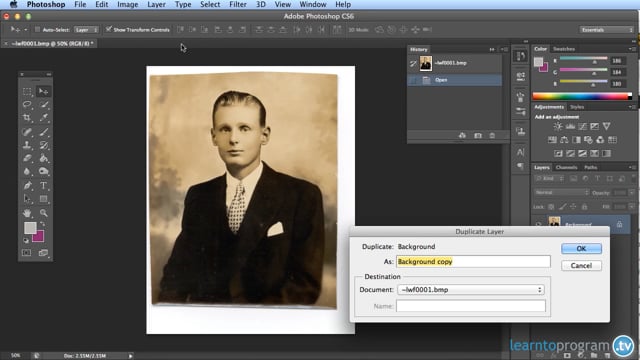Image resolution: width=640 pixels, height=360 pixels.
Task: Select the Rectangle shape tool
Action: [x=44, y=199]
